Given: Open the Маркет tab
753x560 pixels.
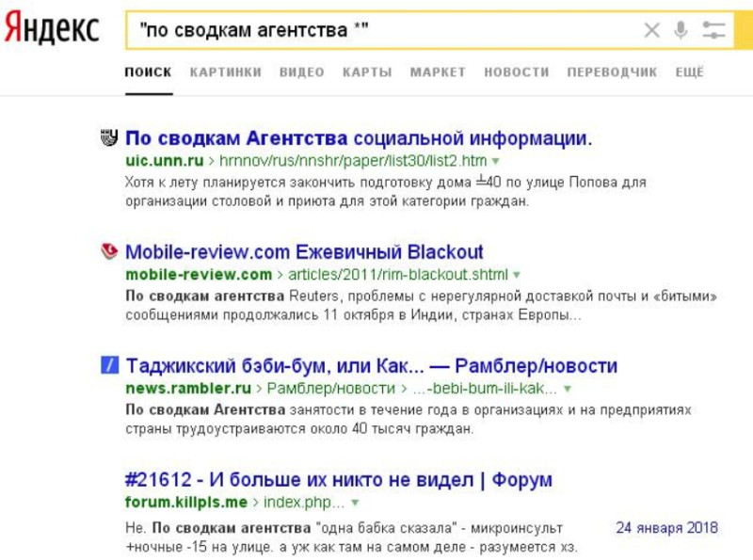Looking at the screenshot, I should (438, 72).
